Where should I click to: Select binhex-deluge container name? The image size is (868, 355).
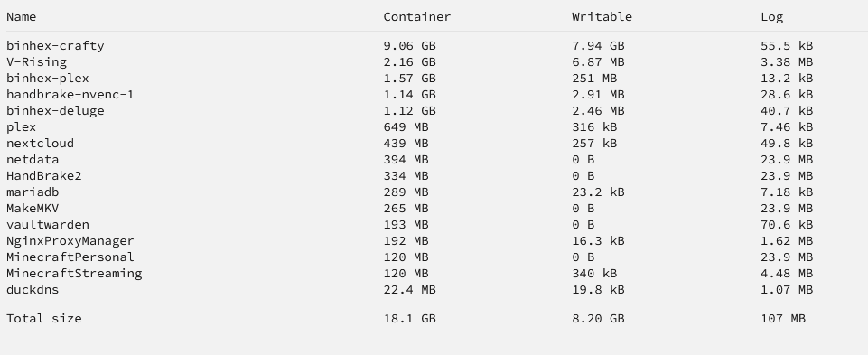55,111
